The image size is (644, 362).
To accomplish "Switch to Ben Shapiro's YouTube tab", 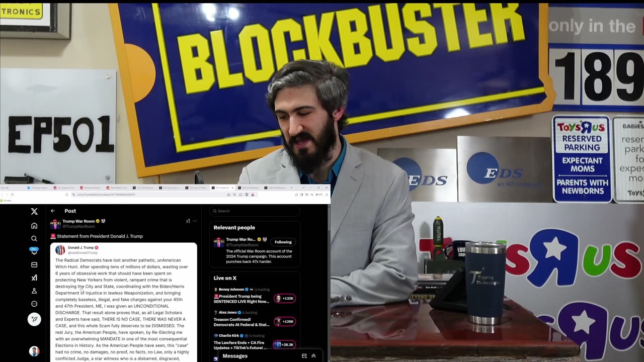I will coord(64,188).
